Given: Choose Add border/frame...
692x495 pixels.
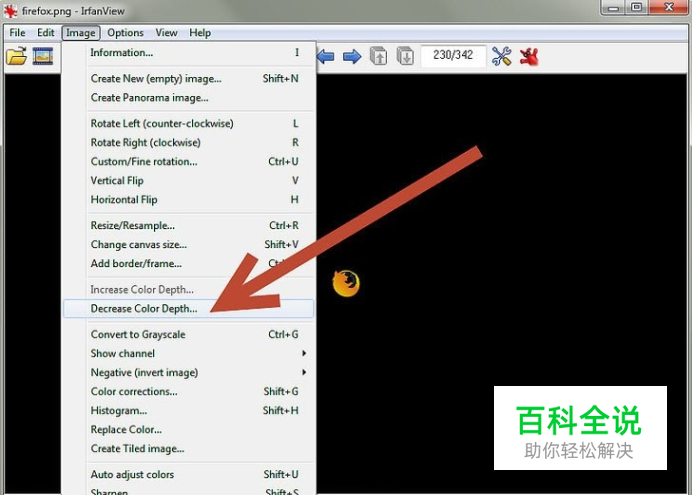Looking at the screenshot, I should tap(189, 263).
